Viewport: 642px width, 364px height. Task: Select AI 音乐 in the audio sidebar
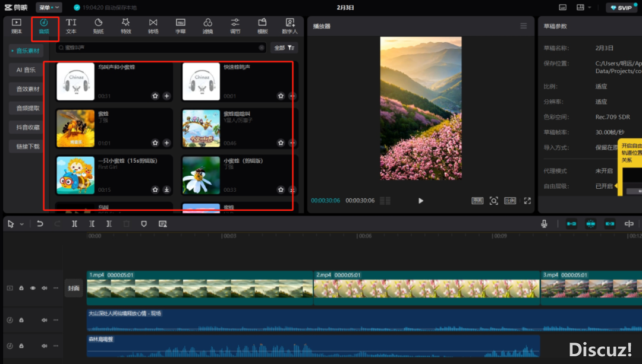click(x=26, y=70)
